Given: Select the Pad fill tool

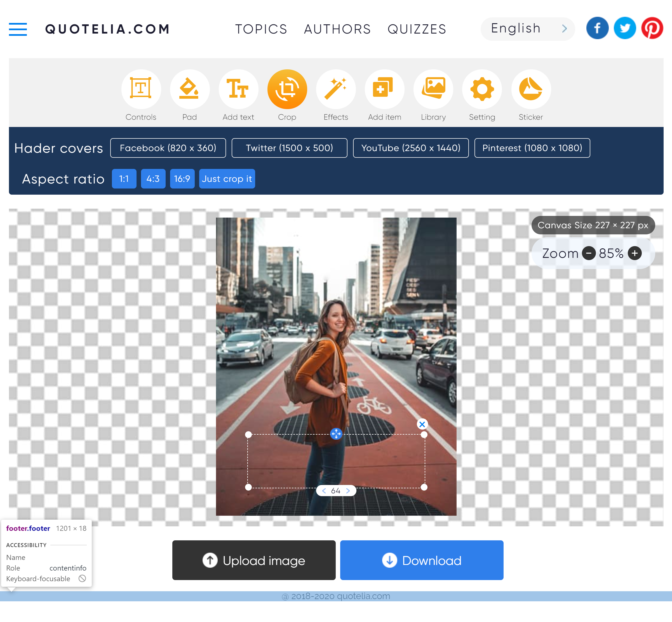Looking at the screenshot, I should (190, 89).
